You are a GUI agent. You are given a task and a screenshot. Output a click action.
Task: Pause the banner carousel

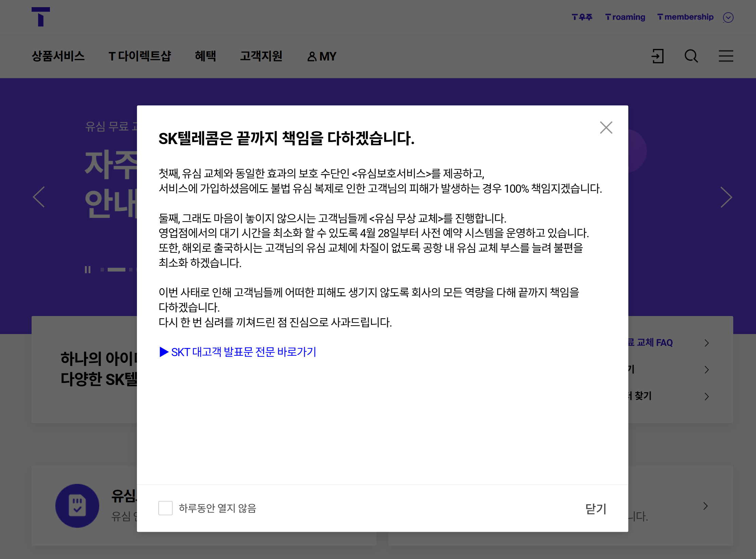(88, 270)
